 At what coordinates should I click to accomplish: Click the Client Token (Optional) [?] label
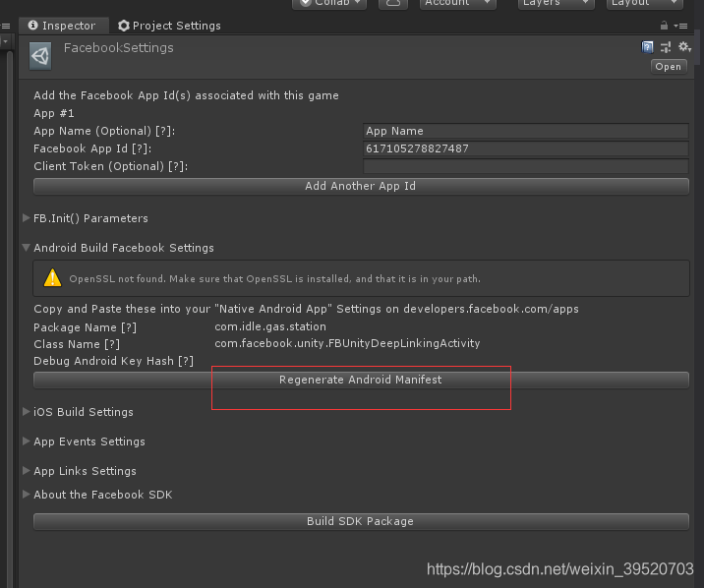click(111, 166)
